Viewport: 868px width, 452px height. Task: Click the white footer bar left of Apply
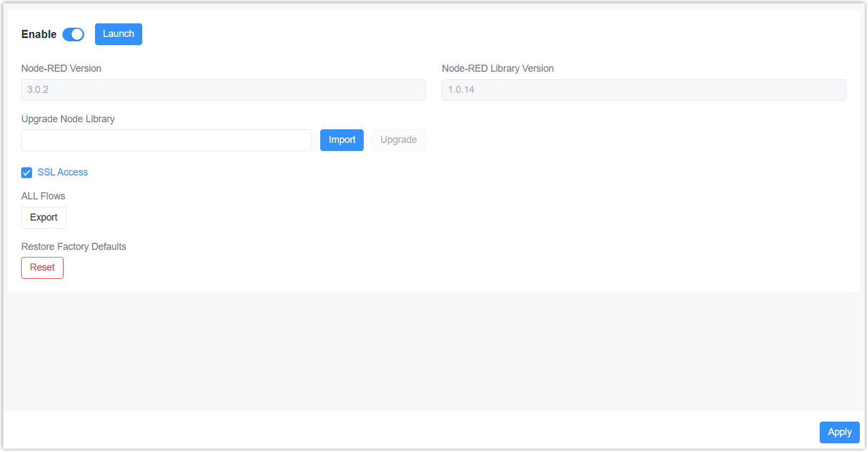click(407, 432)
